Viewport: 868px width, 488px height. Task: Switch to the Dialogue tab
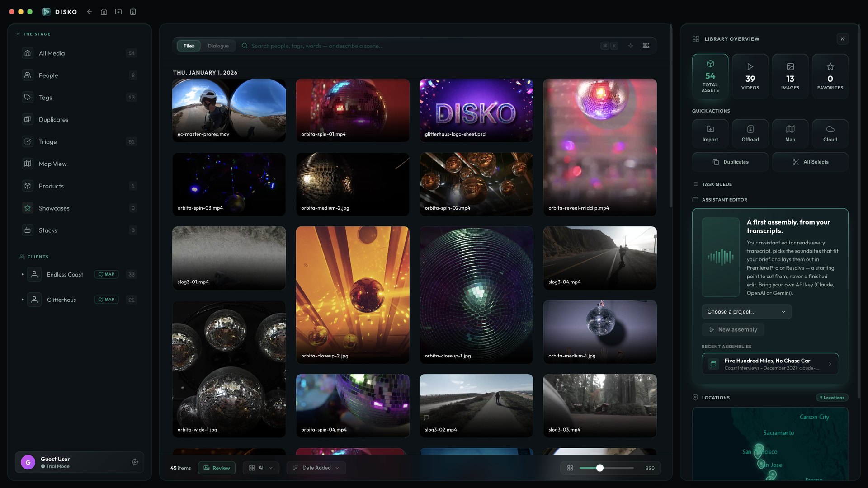click(x=218, y=46)
